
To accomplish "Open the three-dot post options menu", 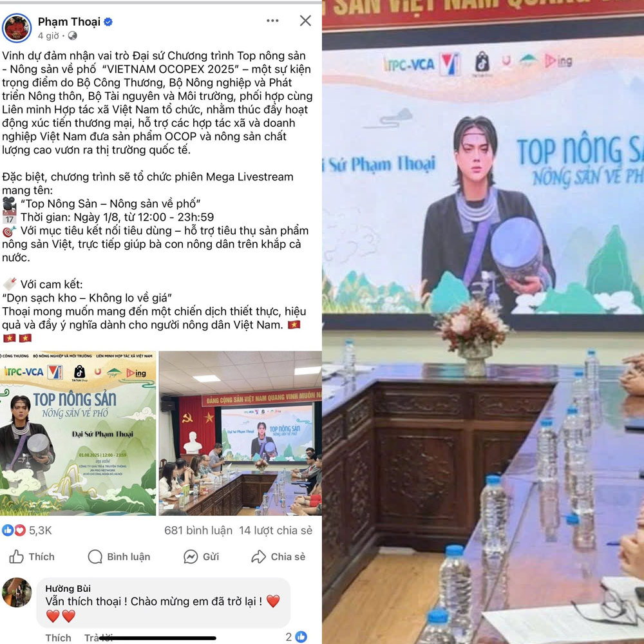I will click(272, 21).
